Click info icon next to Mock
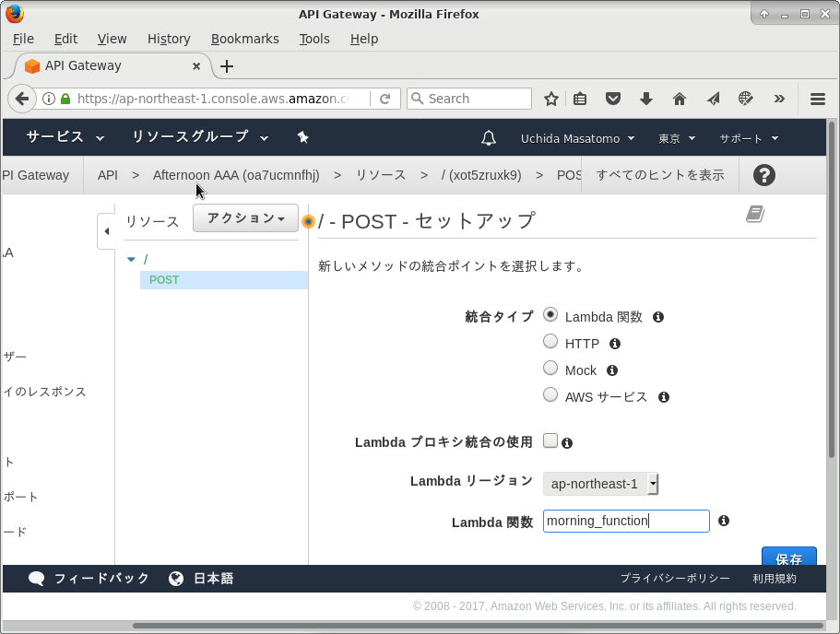Screen dimensions: 840x634 (612, 370)
